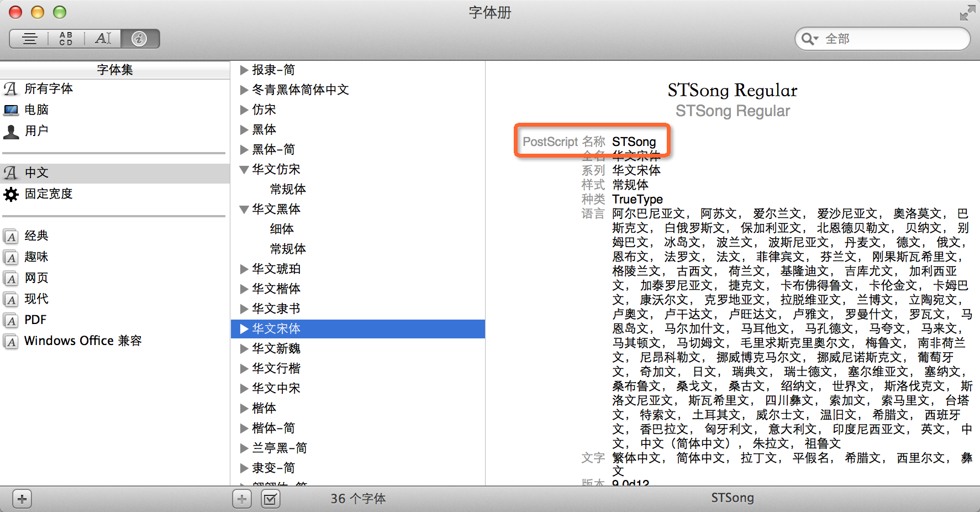
Task: Select the 电脑 collection
Action: [x=36, y=109]
